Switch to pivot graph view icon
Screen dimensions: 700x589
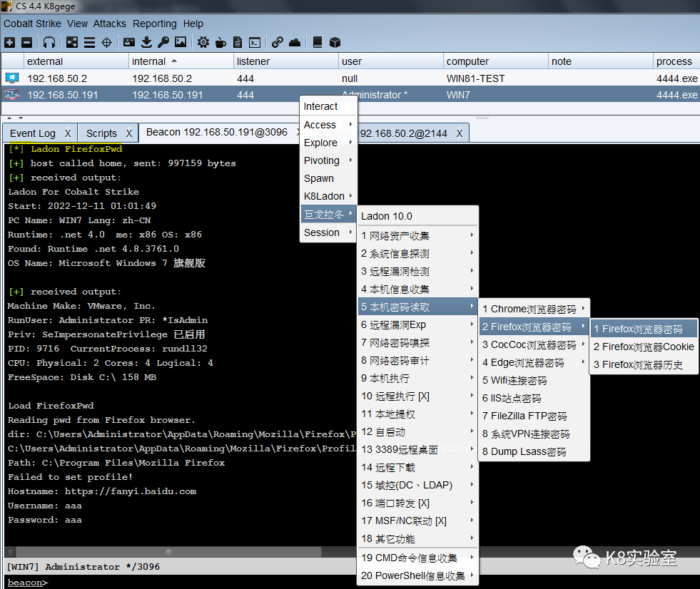coord(72,42)
